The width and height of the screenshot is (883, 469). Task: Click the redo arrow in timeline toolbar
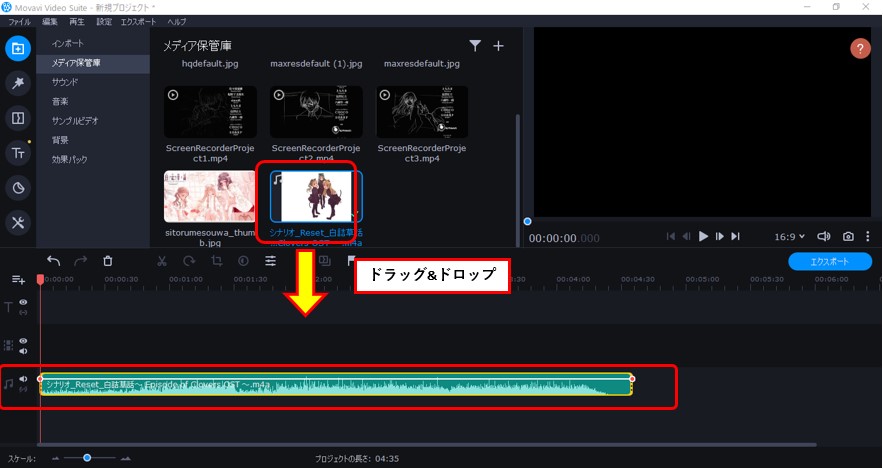coord(81,261)
